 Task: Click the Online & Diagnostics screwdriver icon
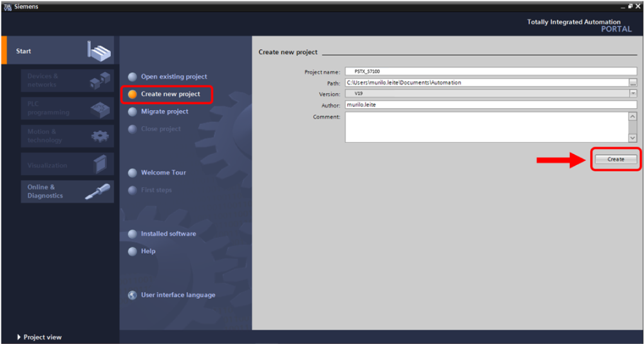click(97, 191)
